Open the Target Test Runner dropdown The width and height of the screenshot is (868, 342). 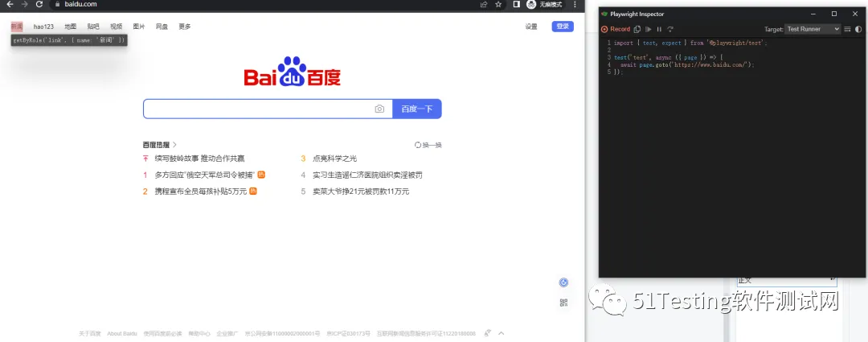coord(813,30)
